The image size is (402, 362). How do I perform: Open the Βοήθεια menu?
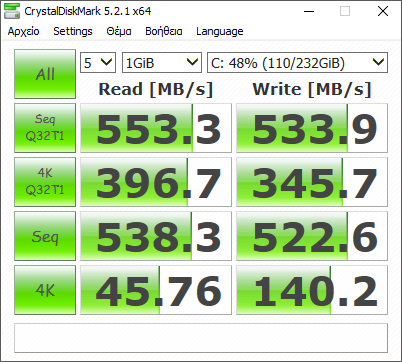point(164,31)
